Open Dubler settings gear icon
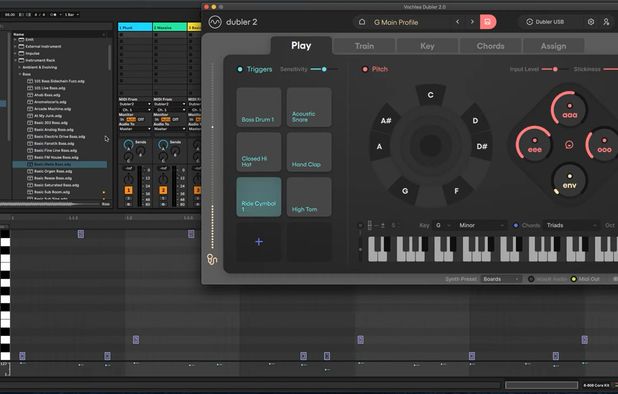This screenshot has height=394, width=618. [x=591, y=22]
